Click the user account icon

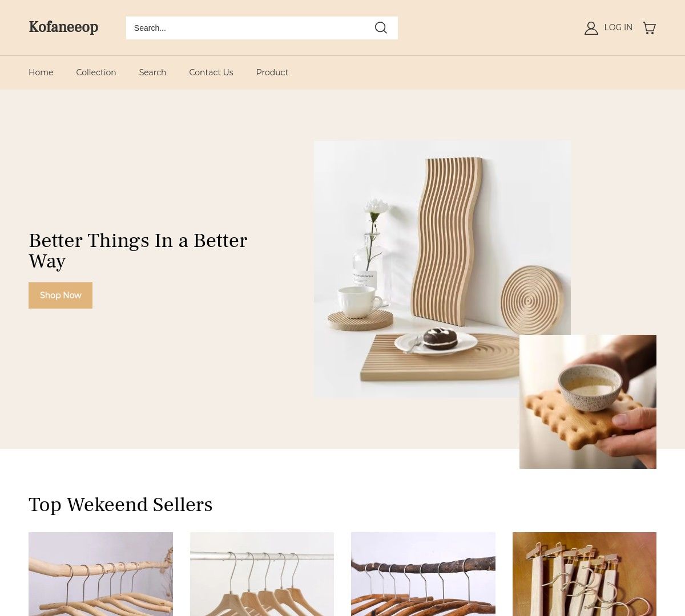(591, 28)
